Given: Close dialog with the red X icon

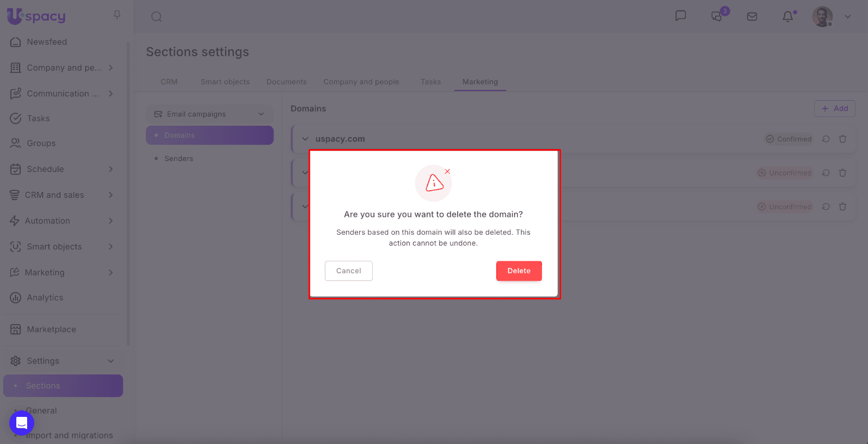Looking at the screenshot, I should (x=448, y=171).
